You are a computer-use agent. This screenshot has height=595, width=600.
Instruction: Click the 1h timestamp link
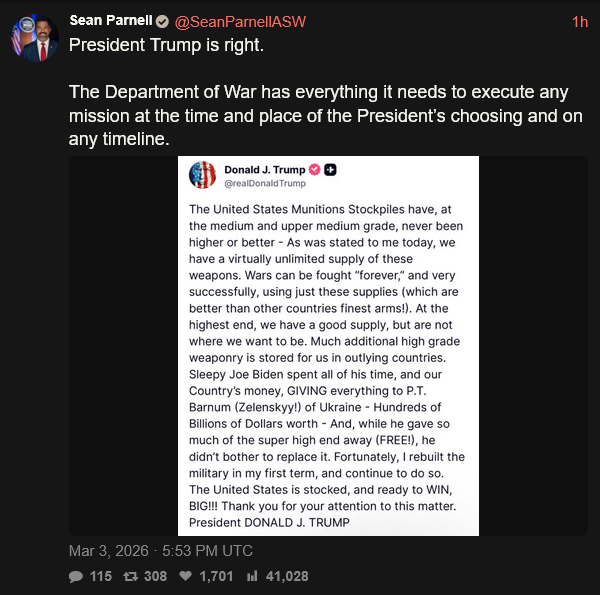[x=579, y=21]
